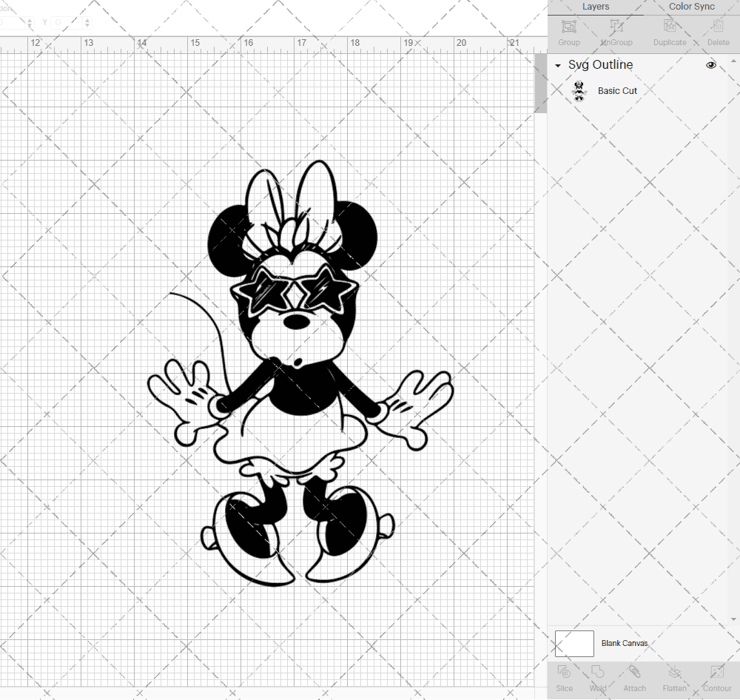Viewport: 740px width, 700px height.
Task: Click the layers panel scroll up arrow
Action: pos(733,61)
